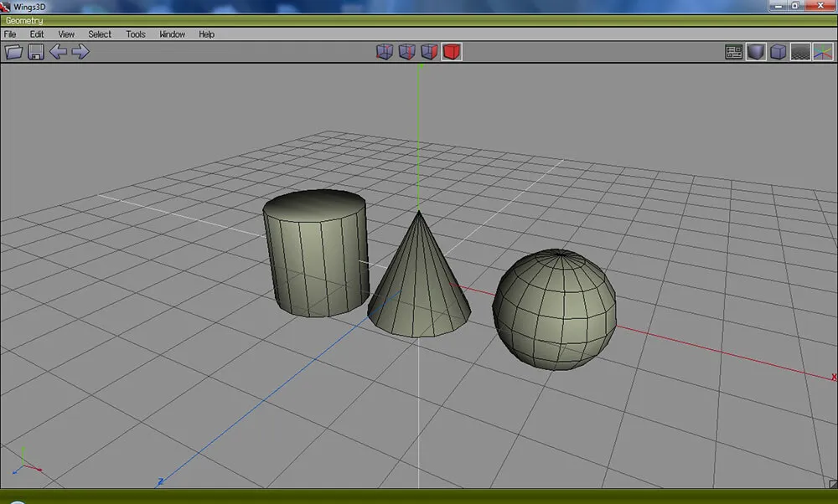
Task: Switch to edge selection mode cube
Action: click(x=406, y=52)
